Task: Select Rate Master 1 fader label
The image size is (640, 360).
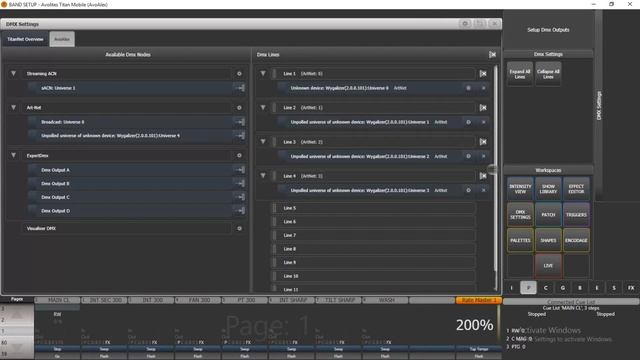Action: click(478, 300)
